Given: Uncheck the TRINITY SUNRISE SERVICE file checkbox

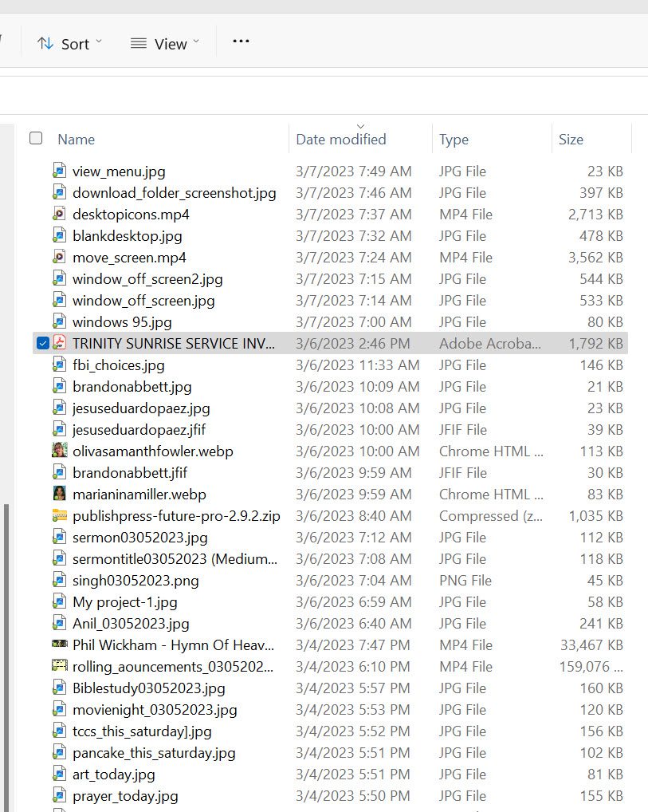Looking at the screenshot, I should tap(43, 343).
